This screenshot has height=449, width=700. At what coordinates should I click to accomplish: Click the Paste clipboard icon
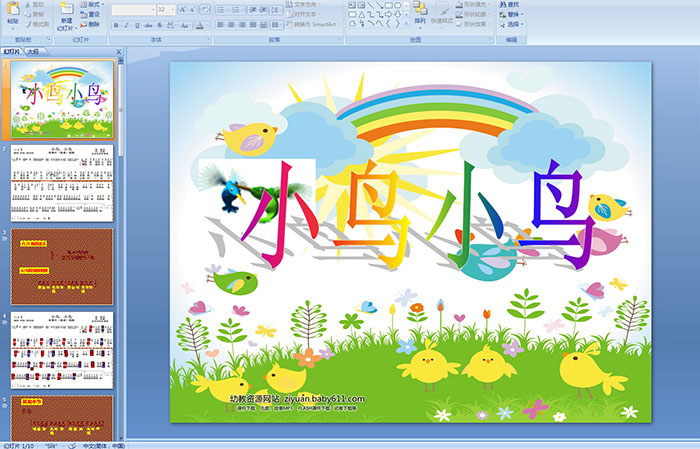pyautogui.click(x=13, y=8)
